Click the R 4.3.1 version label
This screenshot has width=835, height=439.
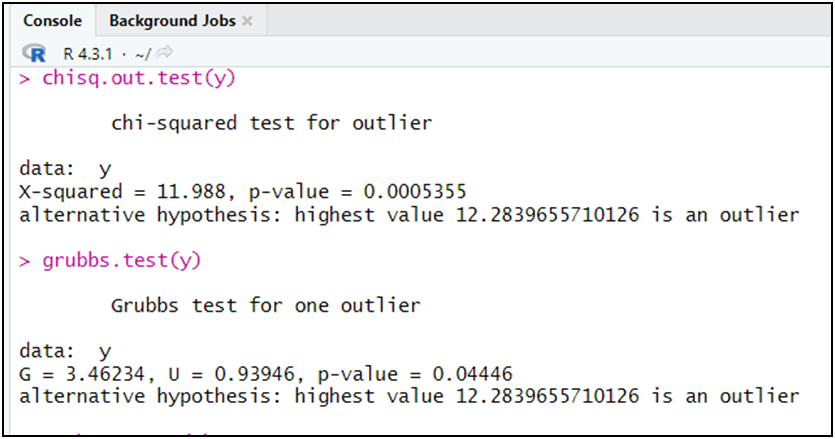coord(87,53)
